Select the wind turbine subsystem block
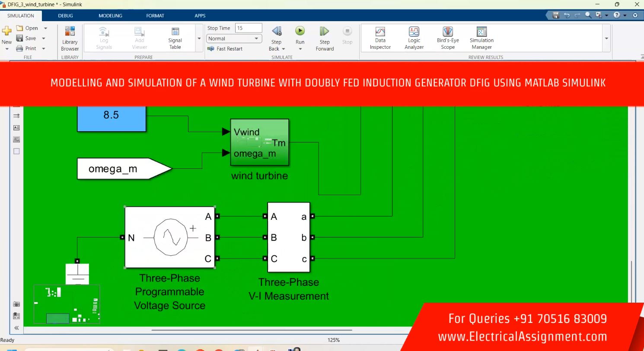This screenshot has width=644, height=351. coord(259,143)
